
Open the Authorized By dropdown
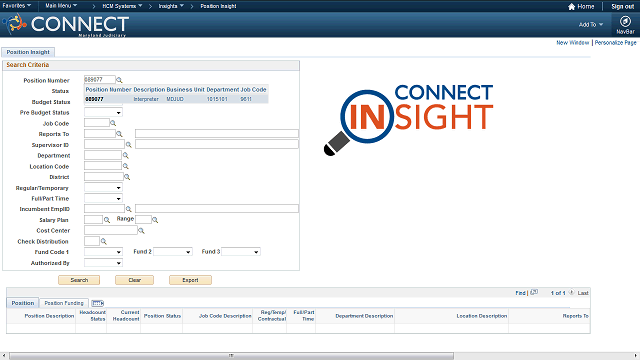point(103,263)
